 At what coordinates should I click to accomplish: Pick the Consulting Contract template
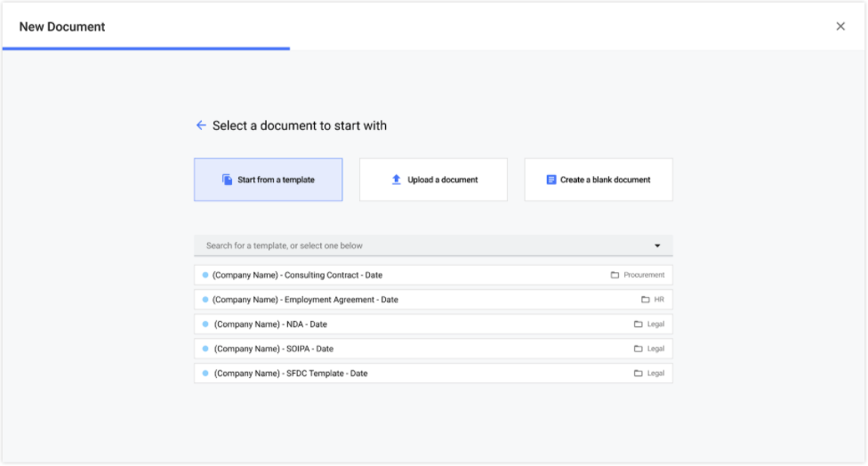tap(297, 276)
